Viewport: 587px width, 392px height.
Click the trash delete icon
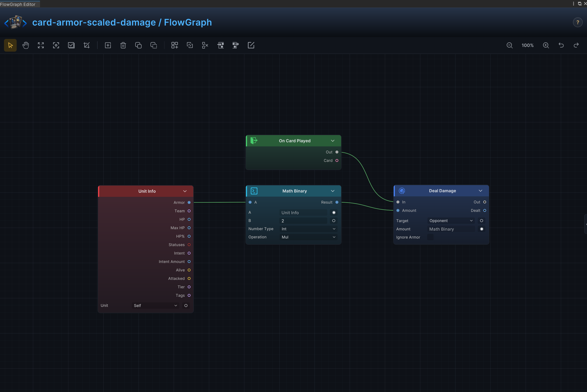(123, 45)
